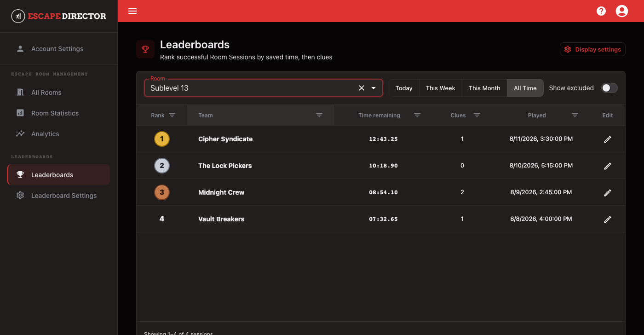Click the Room field showing Sublevel 13
The height and width of the screenshot is (335, 644).
coord(263,88)
